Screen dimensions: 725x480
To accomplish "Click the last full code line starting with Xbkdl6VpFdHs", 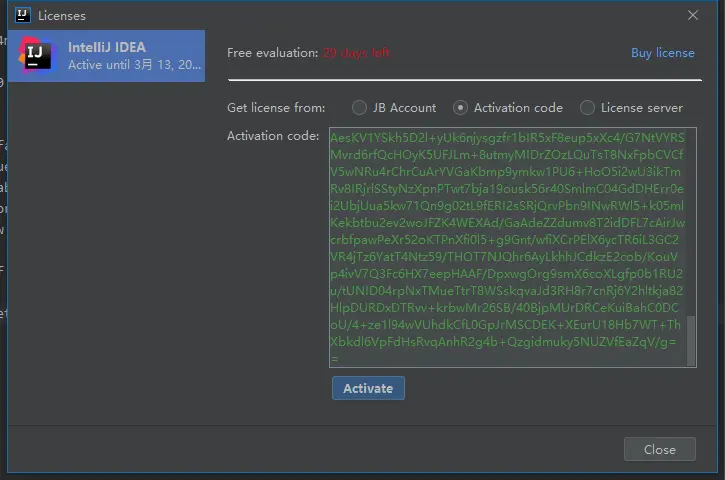I will (x=503, y=342).
